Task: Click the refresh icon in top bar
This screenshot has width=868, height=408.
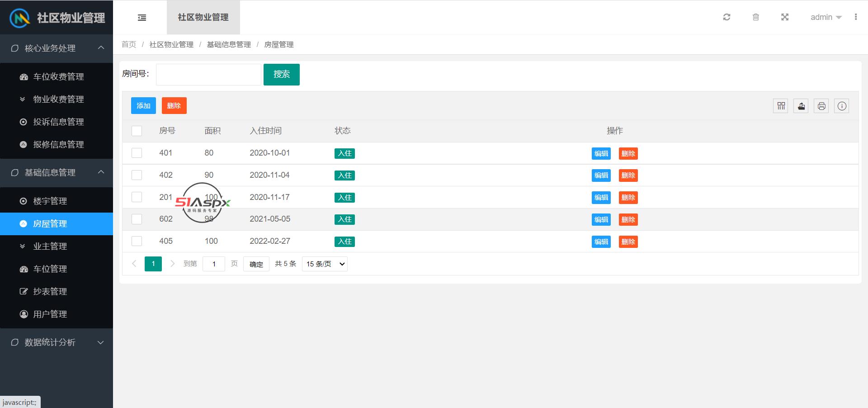Action: tap(726, 17)
